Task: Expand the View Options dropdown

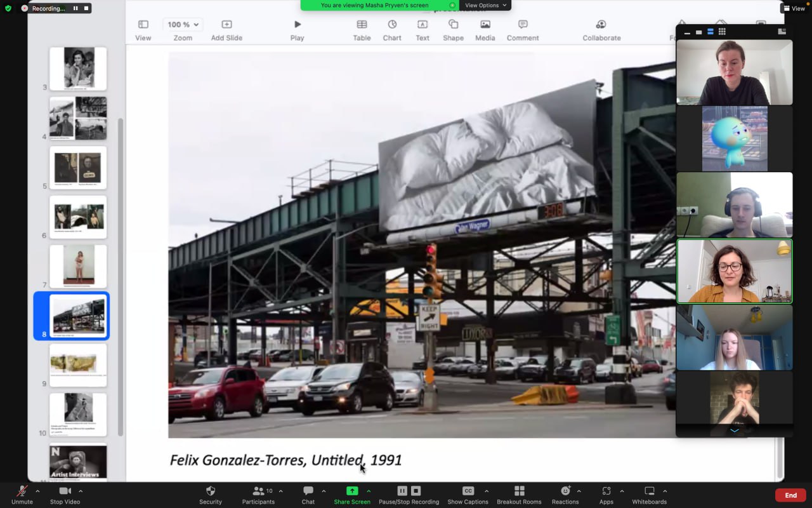Action: click(x=486, y=5)
